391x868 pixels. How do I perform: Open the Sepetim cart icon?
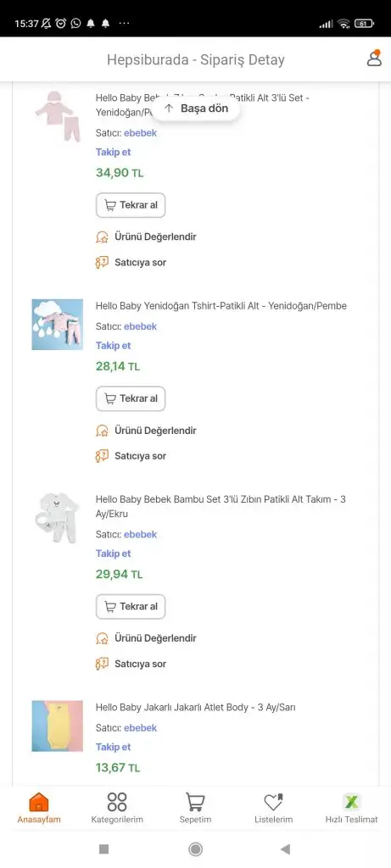click(x=195, y=808)
